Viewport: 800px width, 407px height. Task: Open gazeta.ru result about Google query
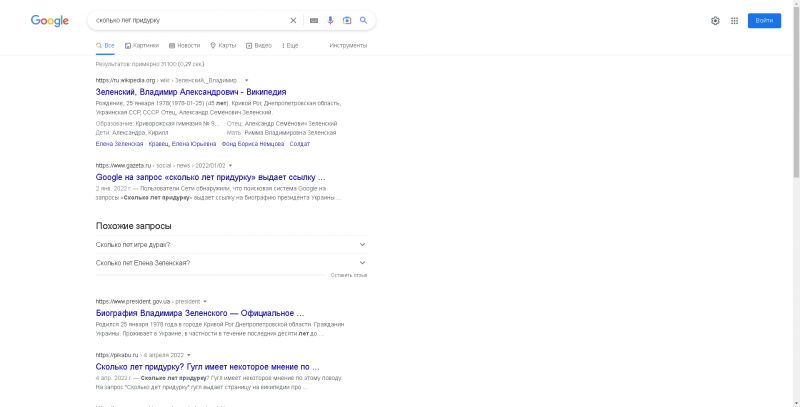pos(210,177)
